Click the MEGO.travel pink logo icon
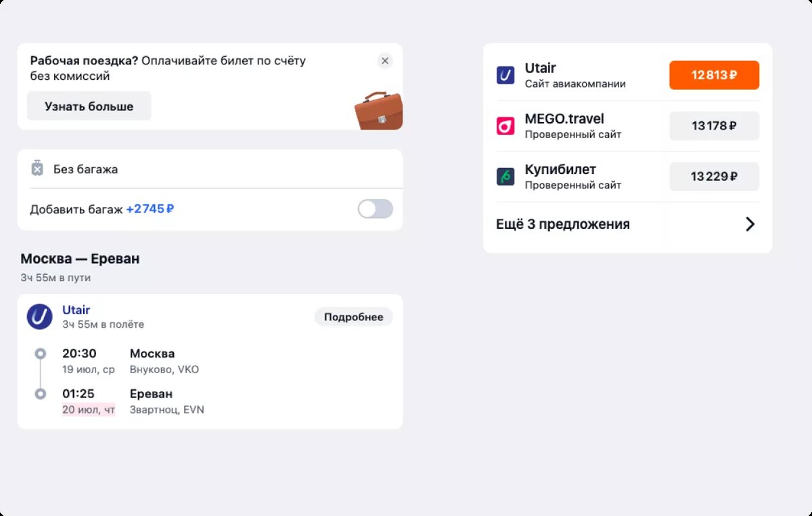 [x=505, y=126]
